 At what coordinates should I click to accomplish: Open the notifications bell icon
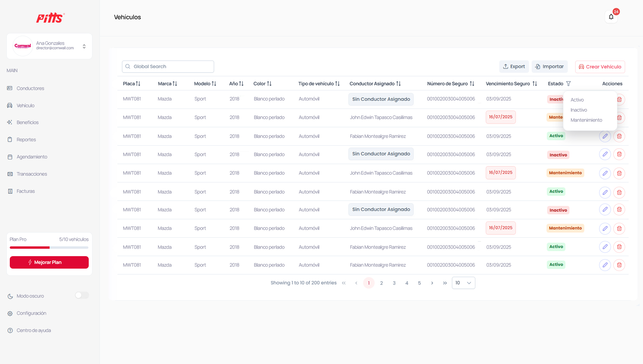(x=611, y=17)
